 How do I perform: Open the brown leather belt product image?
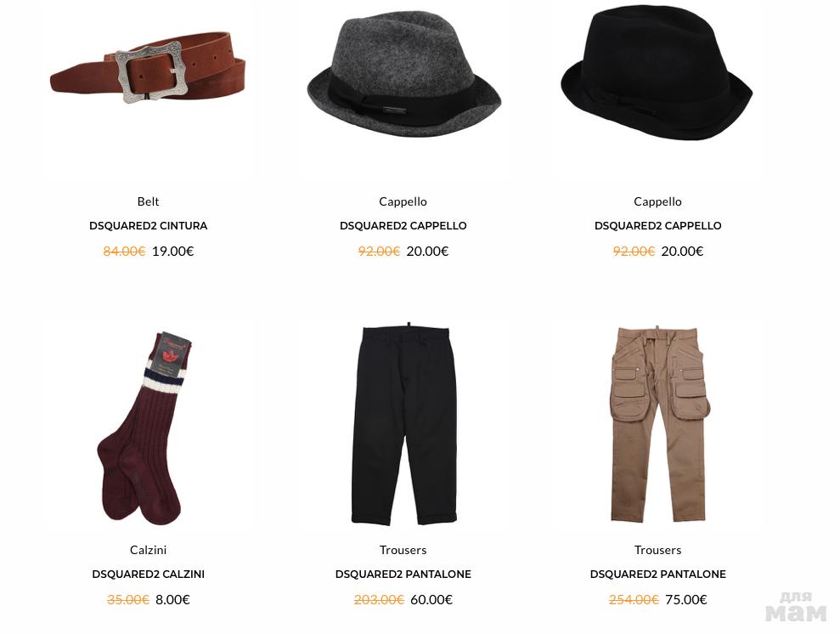(148, 67)
